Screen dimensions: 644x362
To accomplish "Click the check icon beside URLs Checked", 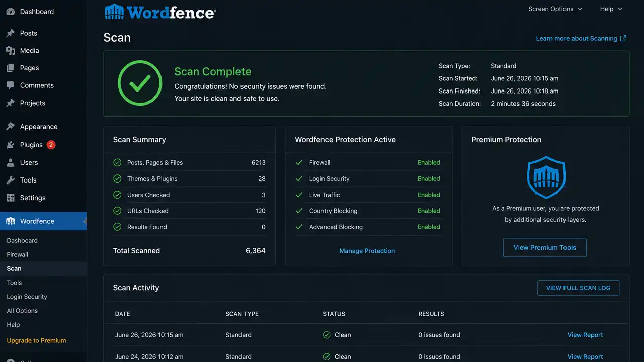I will coord(117,211).
